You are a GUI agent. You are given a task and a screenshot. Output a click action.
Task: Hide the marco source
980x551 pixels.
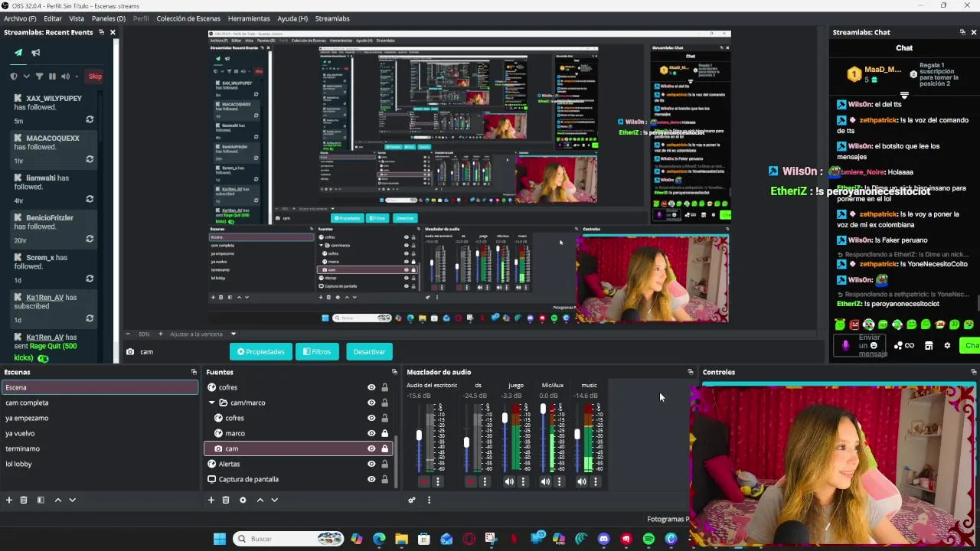point(371,433)
